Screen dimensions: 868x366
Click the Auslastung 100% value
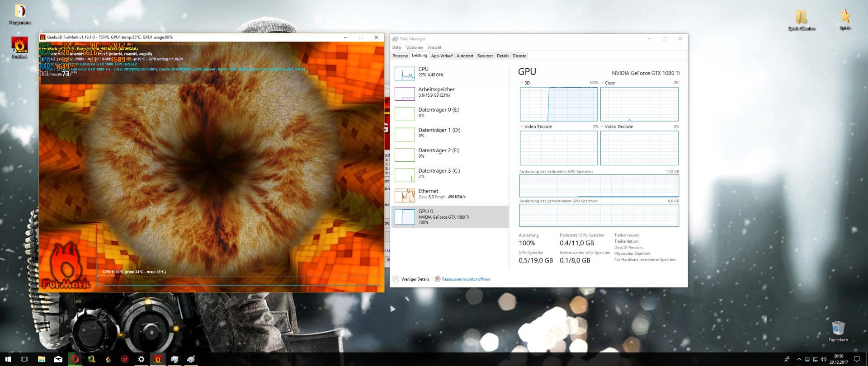[x=527, y=243]
